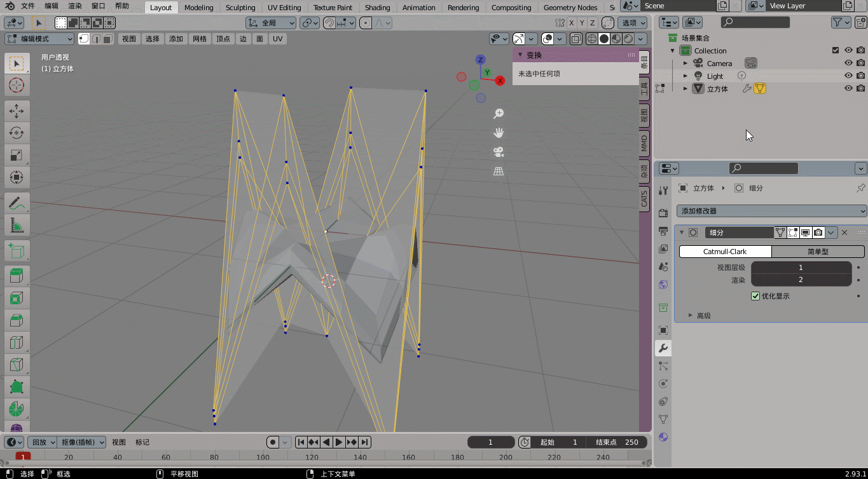Select the Loop Cut tool
The width and height of the screenshot is (868, 479).
17,342
